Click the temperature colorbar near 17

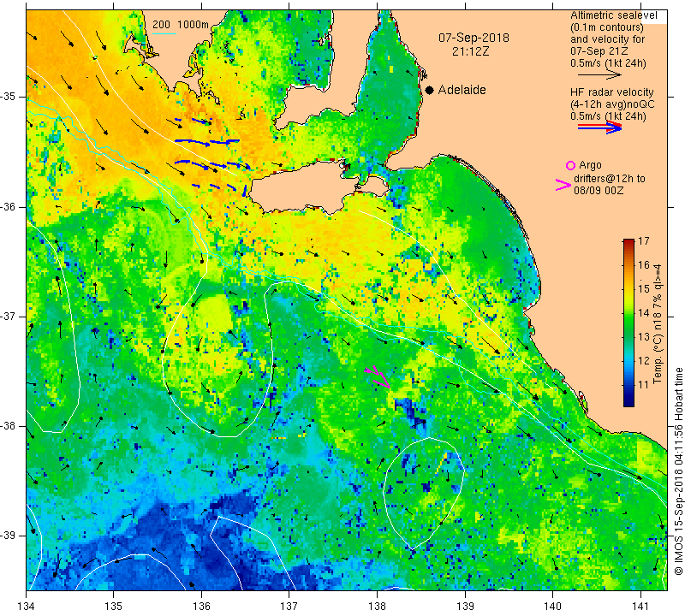pos(628,241)
